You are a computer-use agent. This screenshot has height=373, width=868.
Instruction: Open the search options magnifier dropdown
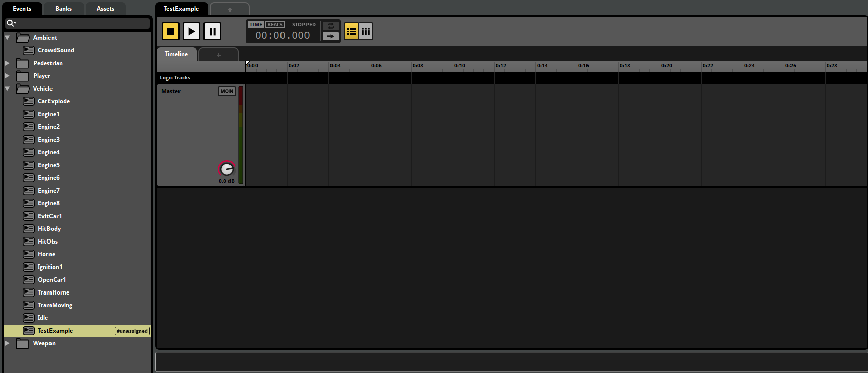tap(11, 23)
